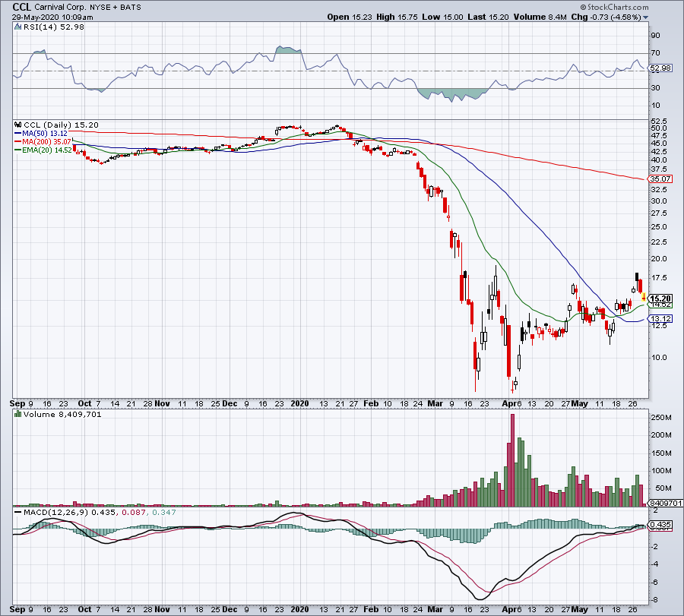Click the 8409701 volume axis tag
Image resolution: width=684 pixels, height=616 pixels.
[666, 503]
